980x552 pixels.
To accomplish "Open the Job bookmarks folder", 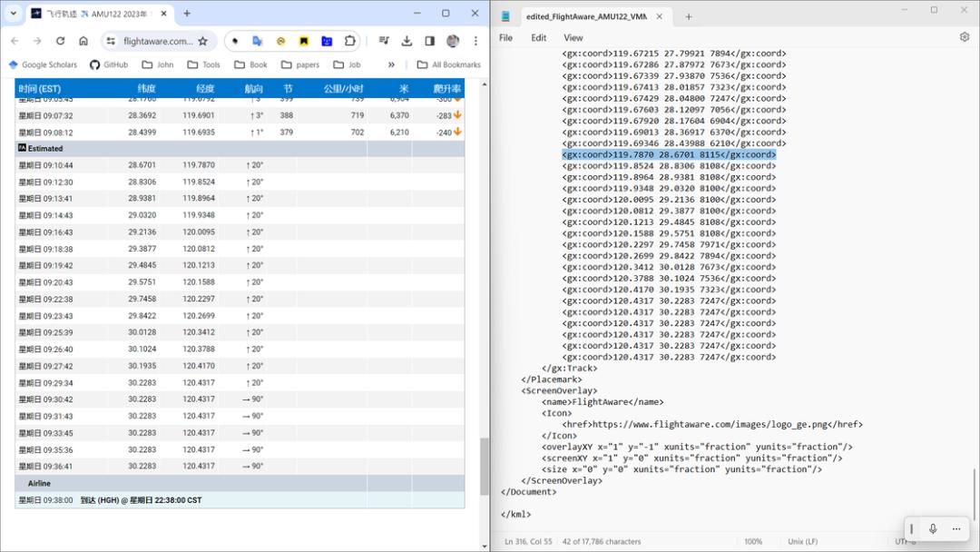I will (347, 64).
